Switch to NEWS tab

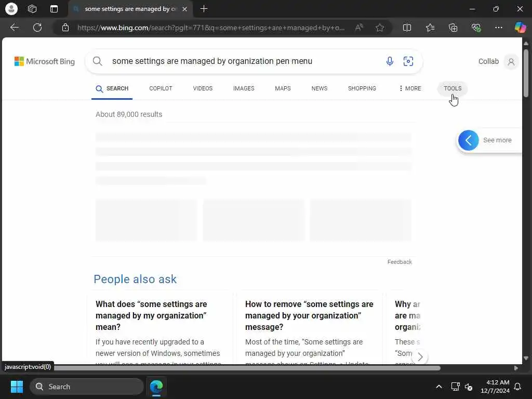coord(320,88)
